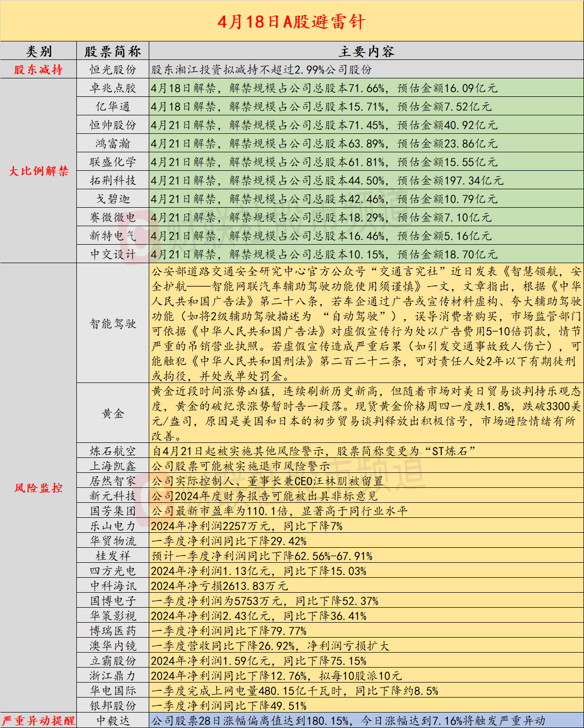The image size is (584, 728).
Task: Click the 炼石航空 stock name cell
Action: point(113,451)
